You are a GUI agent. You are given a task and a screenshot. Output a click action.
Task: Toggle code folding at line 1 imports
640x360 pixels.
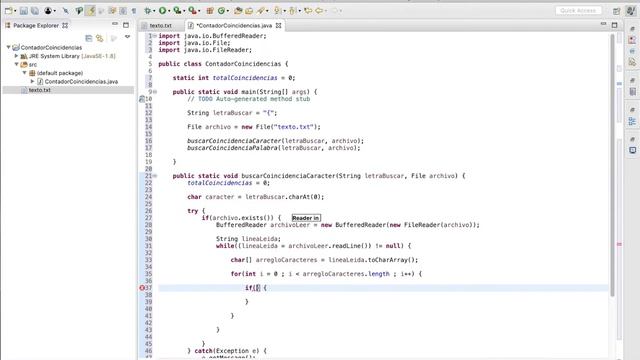click(155, 36)
